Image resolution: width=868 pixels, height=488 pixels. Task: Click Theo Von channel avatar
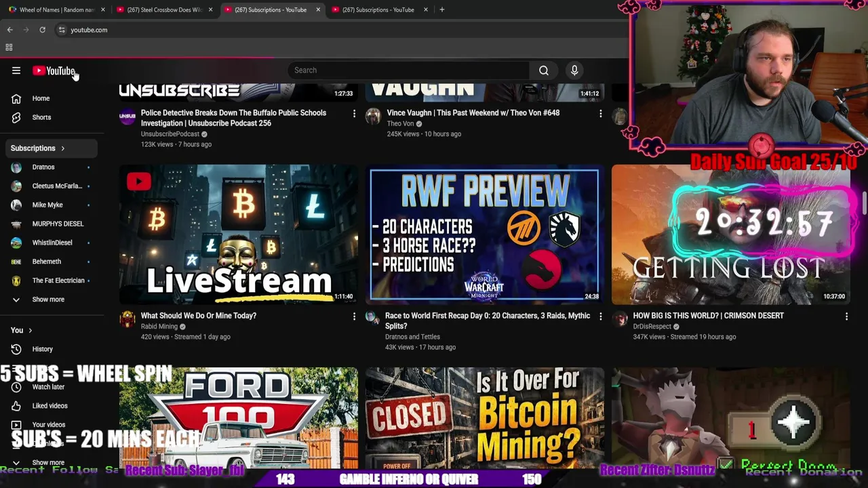pyautogui.click(x=373, y=117)
